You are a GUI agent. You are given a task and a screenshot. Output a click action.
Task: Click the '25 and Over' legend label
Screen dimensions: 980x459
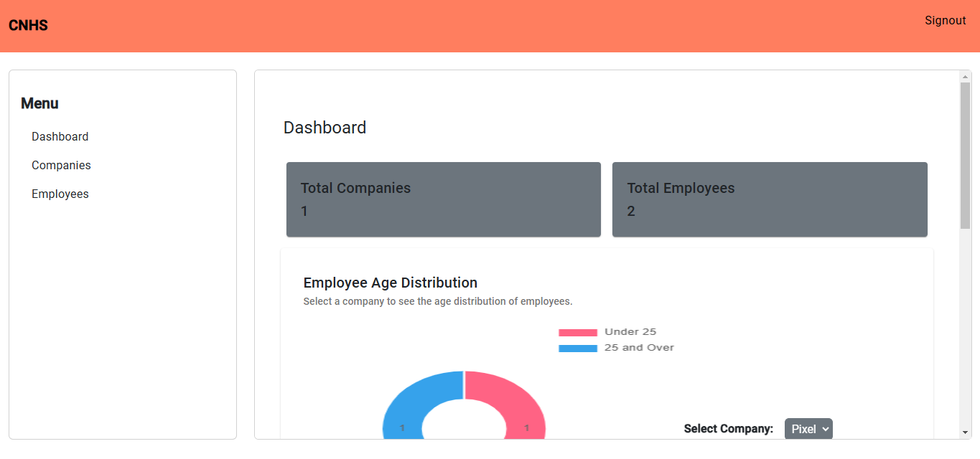pos(639,347)
